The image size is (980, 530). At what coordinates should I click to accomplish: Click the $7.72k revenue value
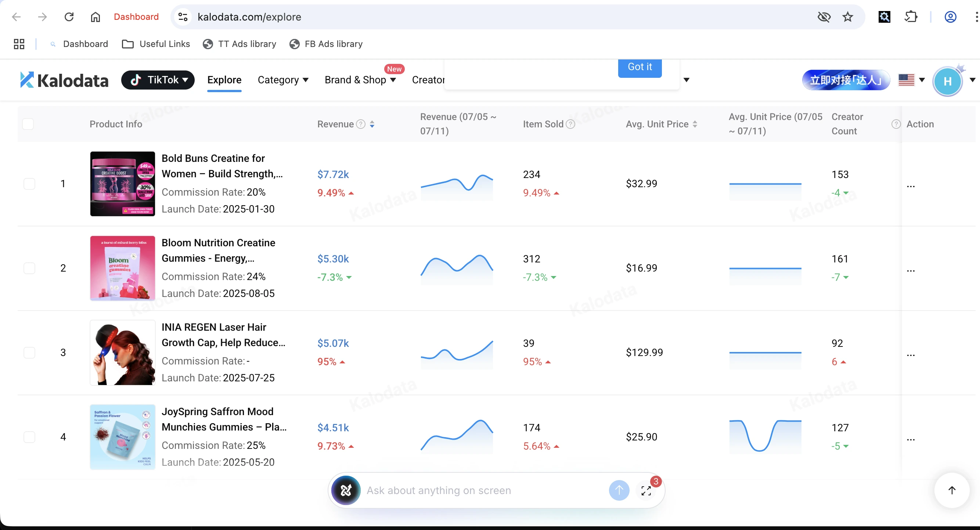pyautogui.click(x=333, y=174)
